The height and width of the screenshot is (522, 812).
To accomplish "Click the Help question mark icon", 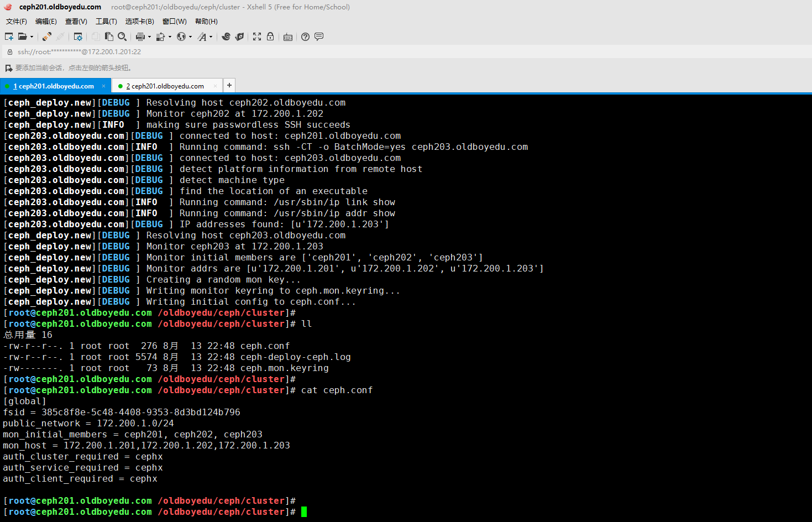I will [x=305, y=36].
